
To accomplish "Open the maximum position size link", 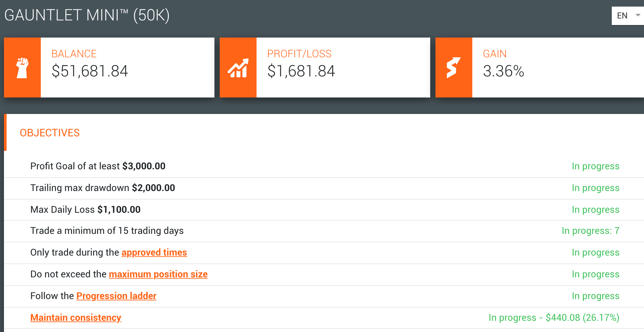I will click(158, 274).
